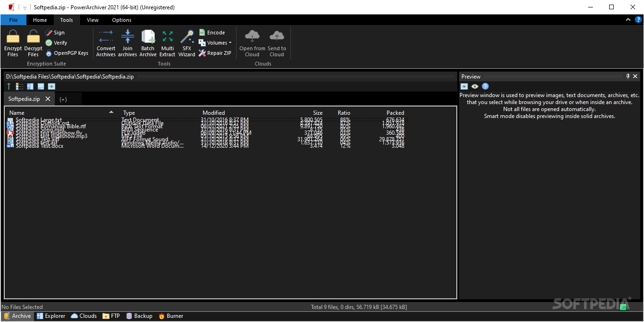
Task: Open the Burner mode at bottom
Action: pyautogui.click(x=171, y=316)
